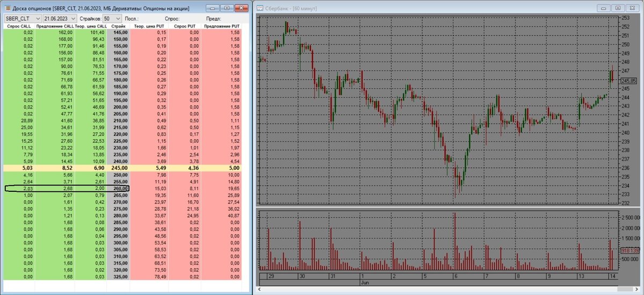This screenshot has width=644, height=295.
Task: Click the 232 level on the price axis
Action: (625, 203)
